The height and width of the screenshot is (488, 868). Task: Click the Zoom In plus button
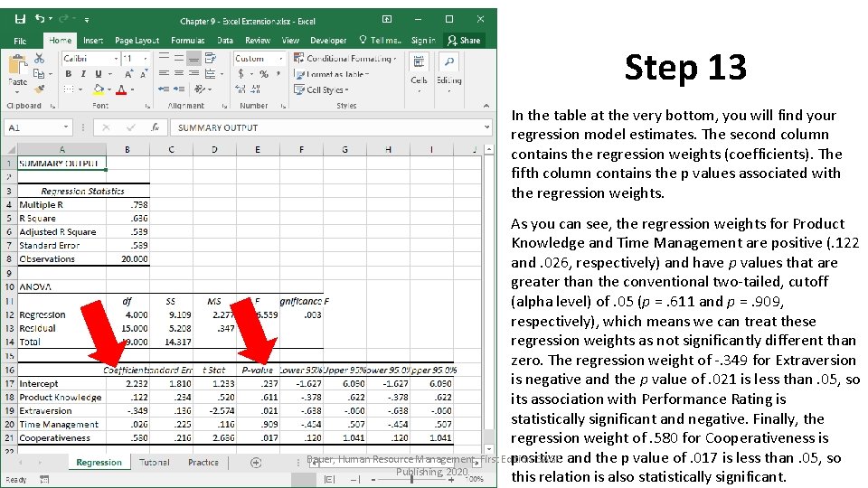452,480
